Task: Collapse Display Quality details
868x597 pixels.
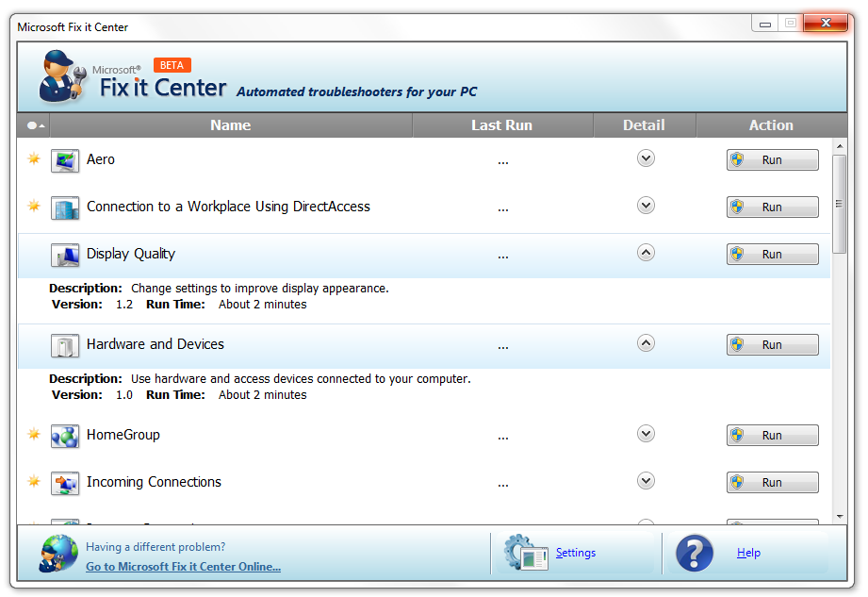Action: pyautogui.click(x=646, y=253)
